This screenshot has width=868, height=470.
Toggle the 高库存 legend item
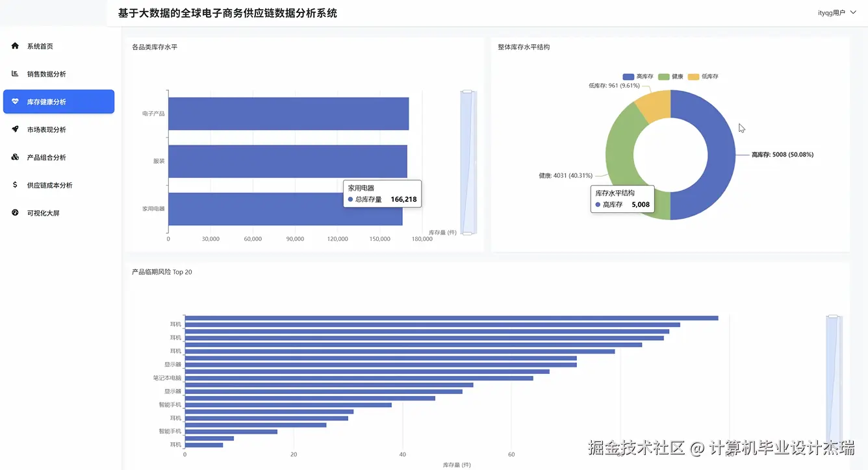pyautogui.click(x=638, y=77)
